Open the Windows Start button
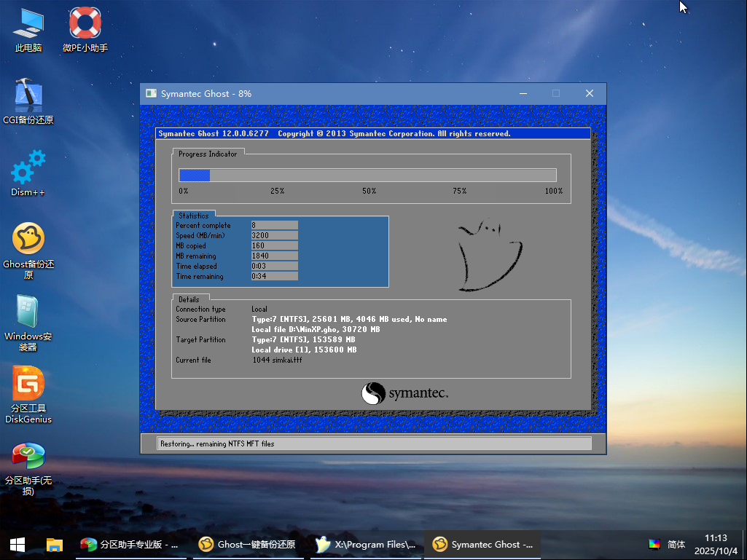 pos(17,544)
